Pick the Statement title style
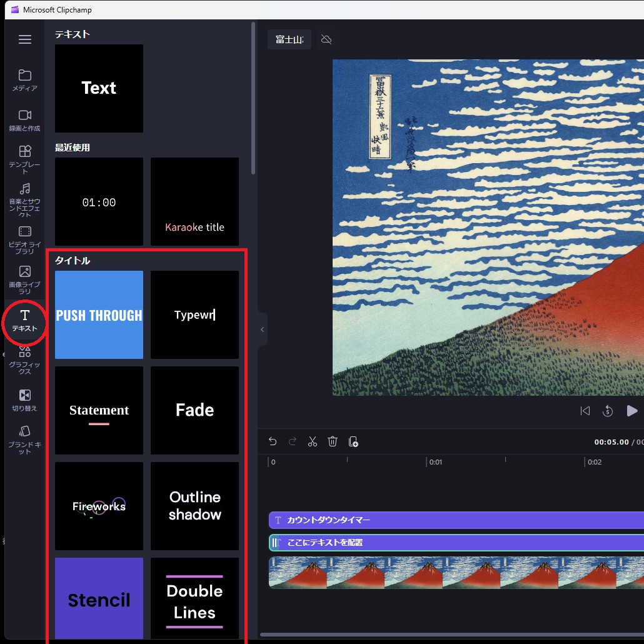The image size is (644, 644). 99,410
